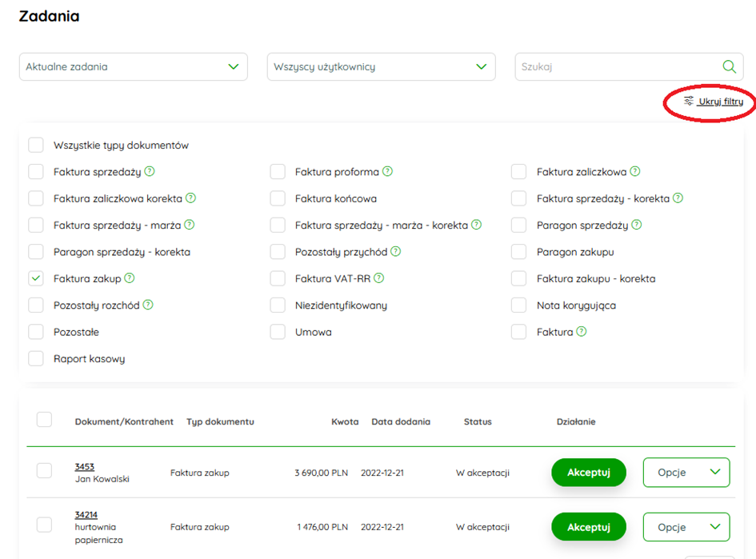
Task: Open help icon beside Paragon sprzedaży
Action: [x=637, y=225]
